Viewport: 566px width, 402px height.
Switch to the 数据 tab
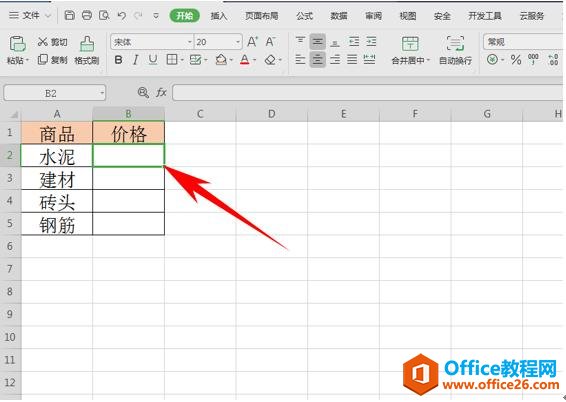coord(339,16)
